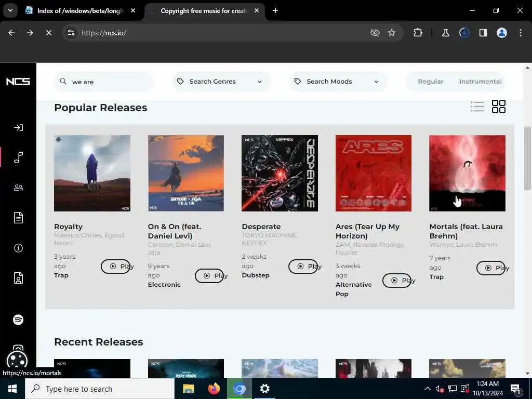The image size is (532, 399).
Task: Close the Index of /windows/beta tab
Action: point(133,10)
